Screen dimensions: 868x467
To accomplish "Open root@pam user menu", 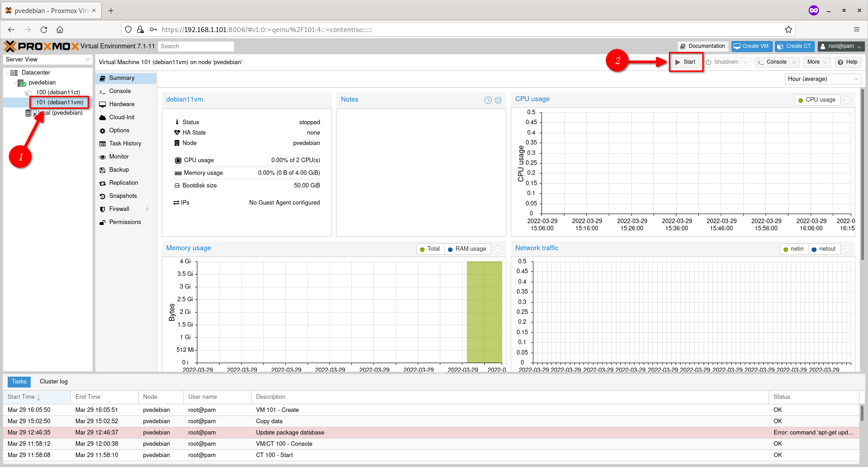I will pyautogui.click(x=841, y=46).
